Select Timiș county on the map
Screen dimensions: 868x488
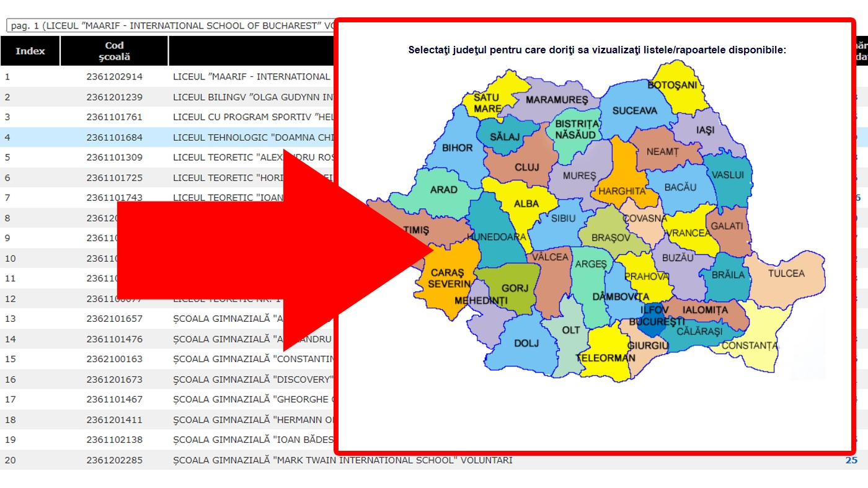tap(416, 230)
